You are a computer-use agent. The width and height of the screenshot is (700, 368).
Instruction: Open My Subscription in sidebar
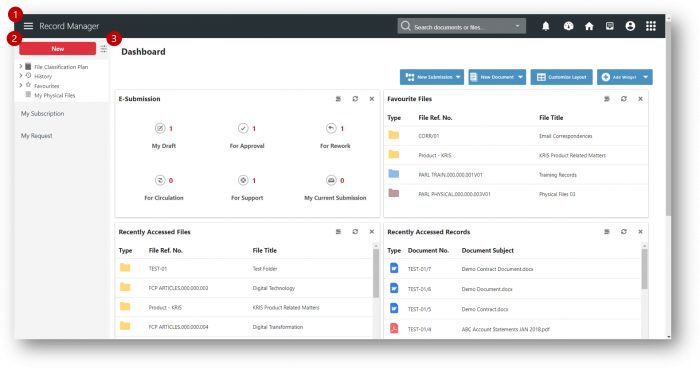coord(42,113)
